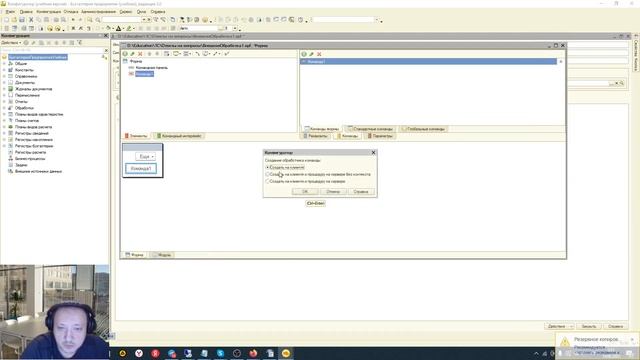Expand the Документы tree node

(4, 82)
